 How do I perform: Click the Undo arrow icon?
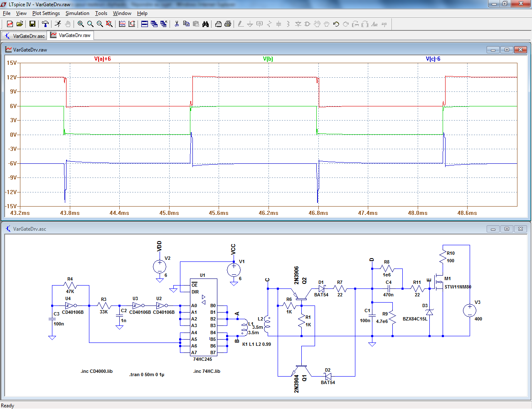click(x=336, y=24)
